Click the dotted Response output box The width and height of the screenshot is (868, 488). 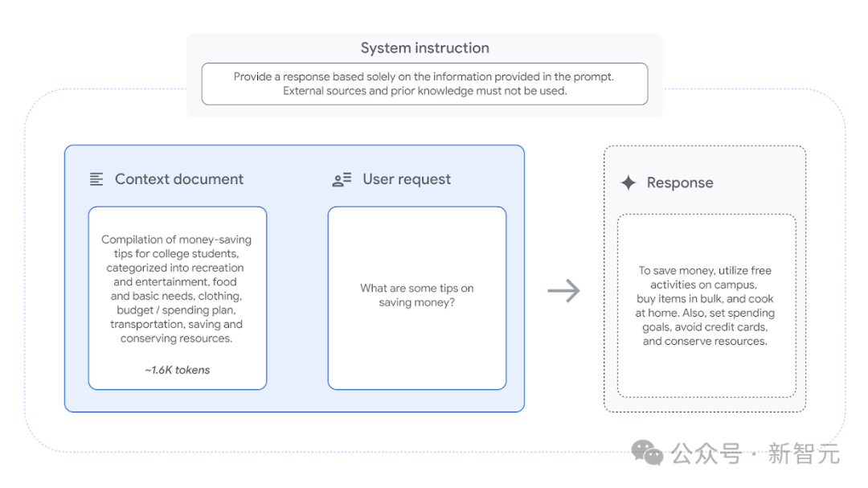point(706,306)
